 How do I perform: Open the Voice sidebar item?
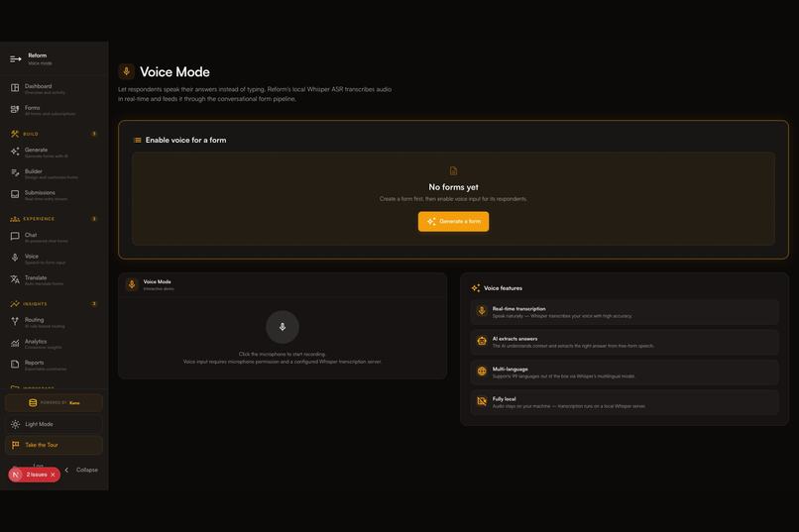tap(54, 259)
